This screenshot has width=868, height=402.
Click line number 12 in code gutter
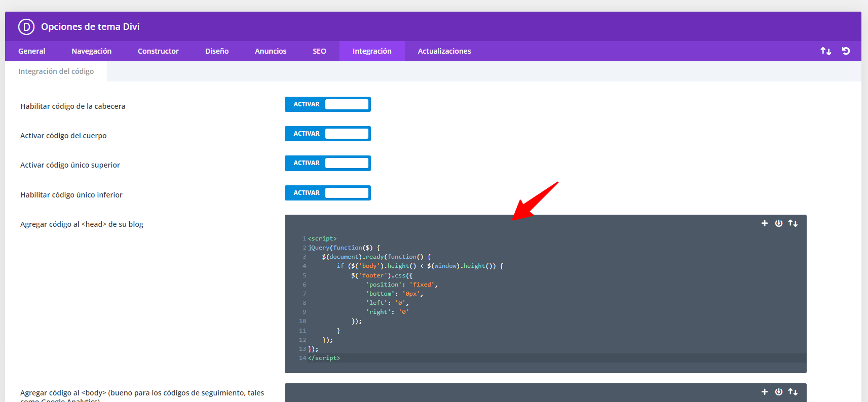tap(303, 340)
